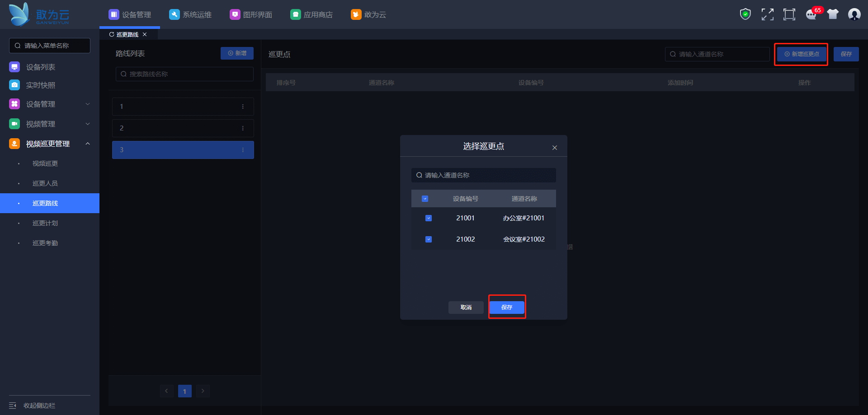Open the theme skin shirt icon
Viewport: 868px width, 415px height.
tap(833, 14)
